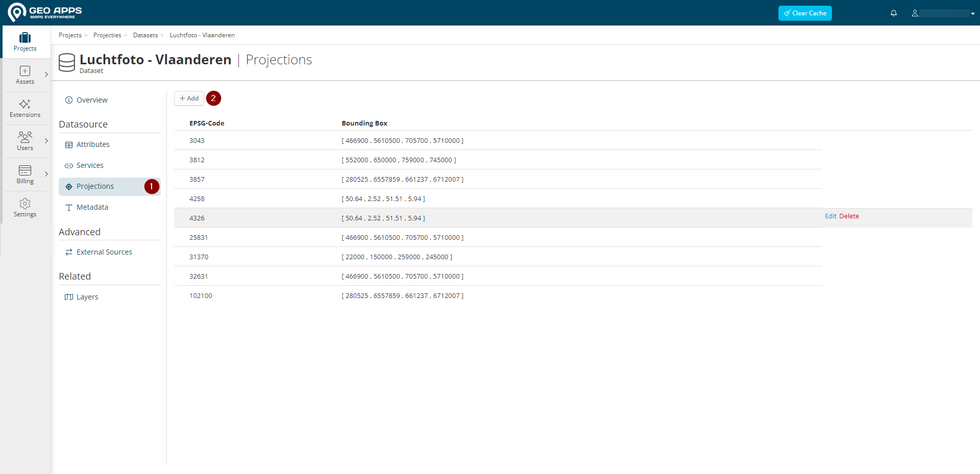Screen dimensions: 980x474
Task: Edit the 4326 projection row
Action: click(830, 216)
